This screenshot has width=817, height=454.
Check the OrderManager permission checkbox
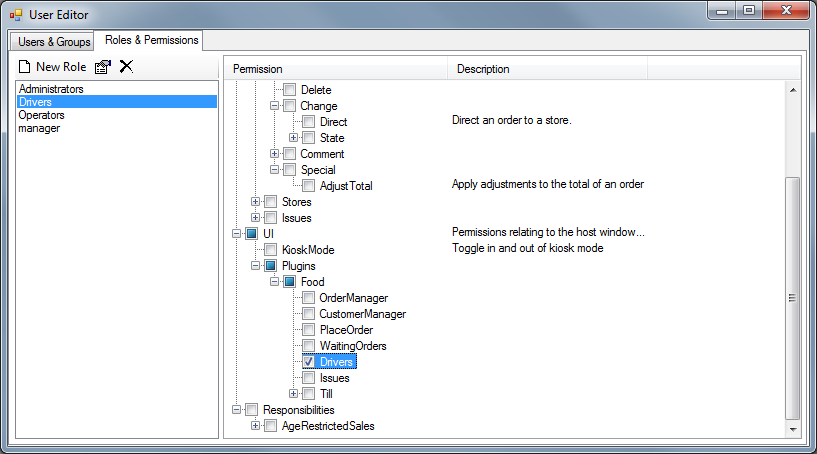click(x=309, y=298)
